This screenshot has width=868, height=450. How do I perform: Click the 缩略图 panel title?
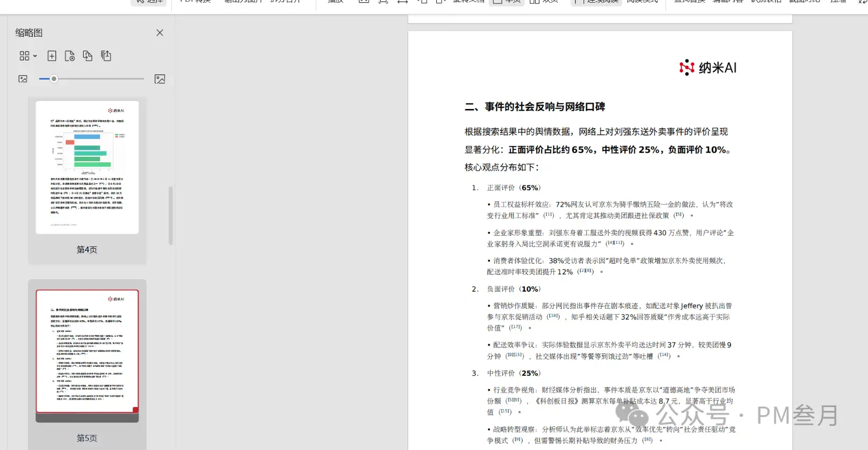click(29, 33)
